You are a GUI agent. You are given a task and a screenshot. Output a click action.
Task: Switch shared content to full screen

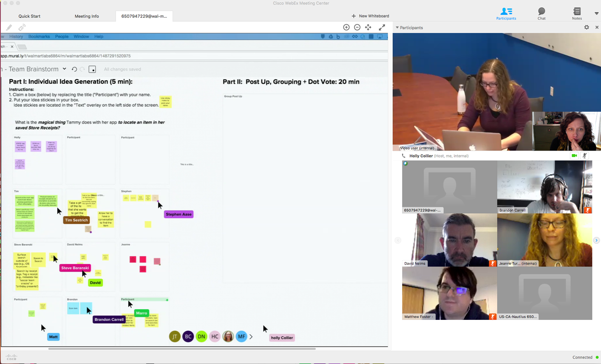tap(382, 27)
